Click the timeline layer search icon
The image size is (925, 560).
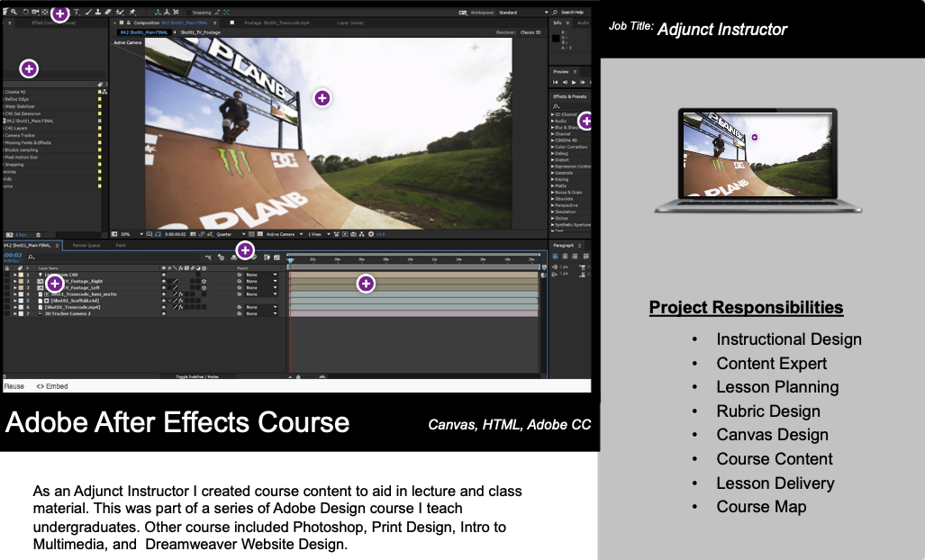click(31, 257)
